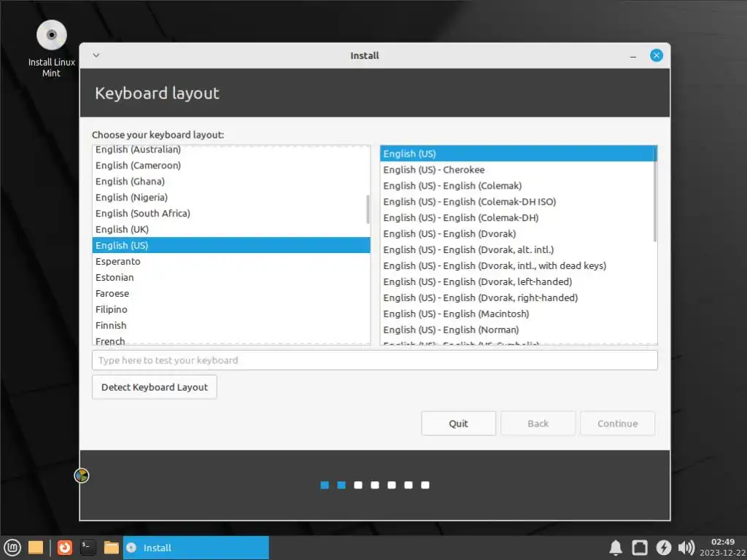Open the Linux Mint start menu
747x560 pixels.
tap(12, 548)
